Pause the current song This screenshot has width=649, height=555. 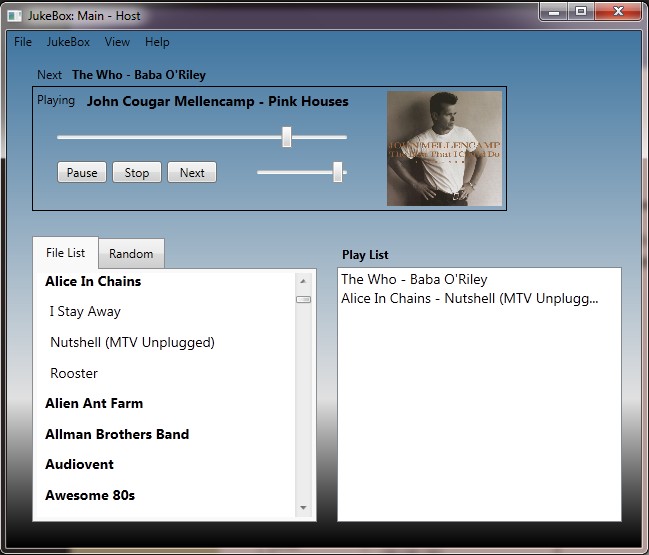pos(82,172)
